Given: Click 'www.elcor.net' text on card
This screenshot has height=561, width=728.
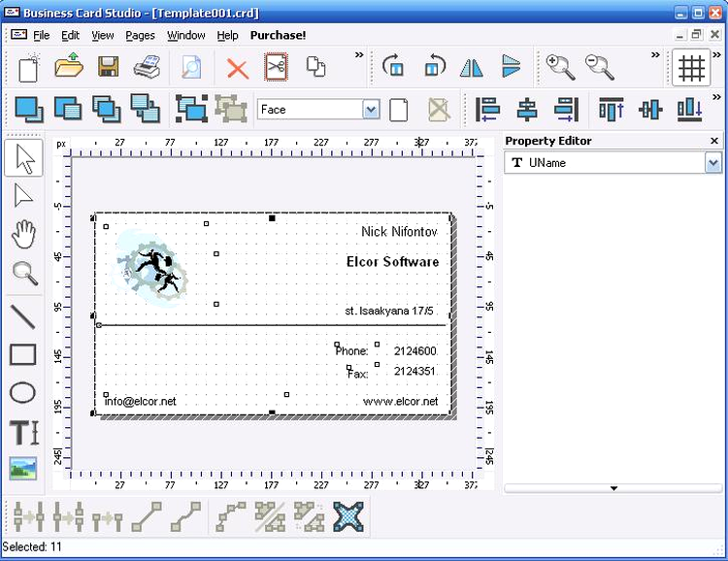Looking at the screenshot, I should [x=400, y=401].
